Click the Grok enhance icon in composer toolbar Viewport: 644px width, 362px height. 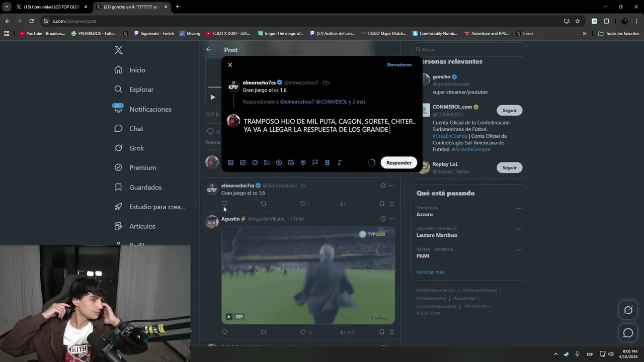click(255, 162)
